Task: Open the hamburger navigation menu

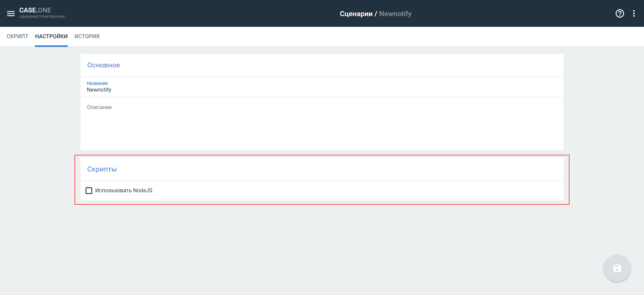Action: coord(11,13)
